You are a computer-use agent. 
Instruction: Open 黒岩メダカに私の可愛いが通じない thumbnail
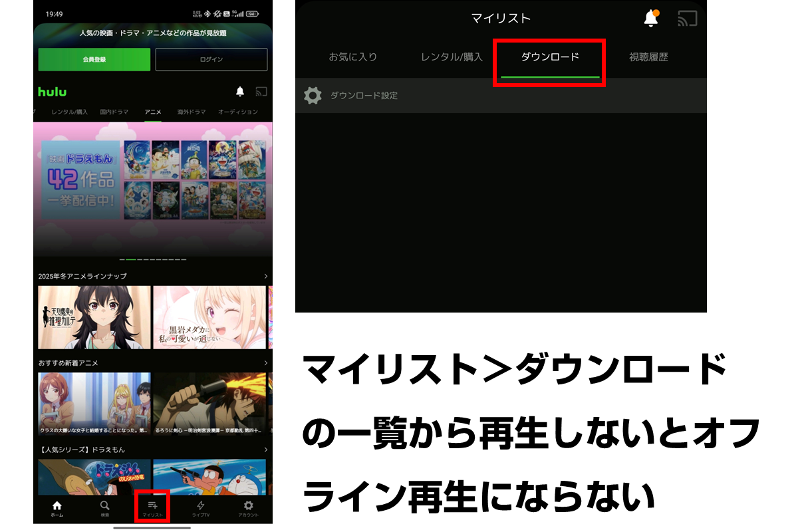tap(209, 317)
